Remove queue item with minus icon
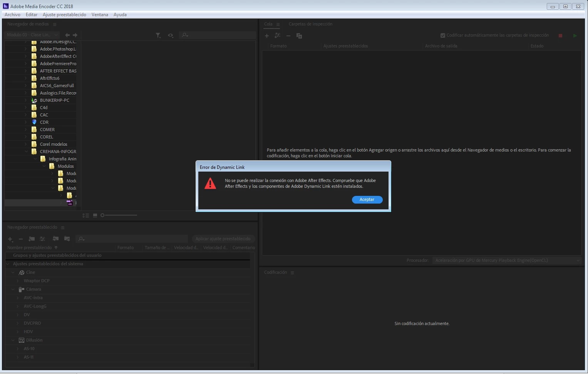Image resolution: width=588 pixels, height=374 pixels. click(288, 36)
